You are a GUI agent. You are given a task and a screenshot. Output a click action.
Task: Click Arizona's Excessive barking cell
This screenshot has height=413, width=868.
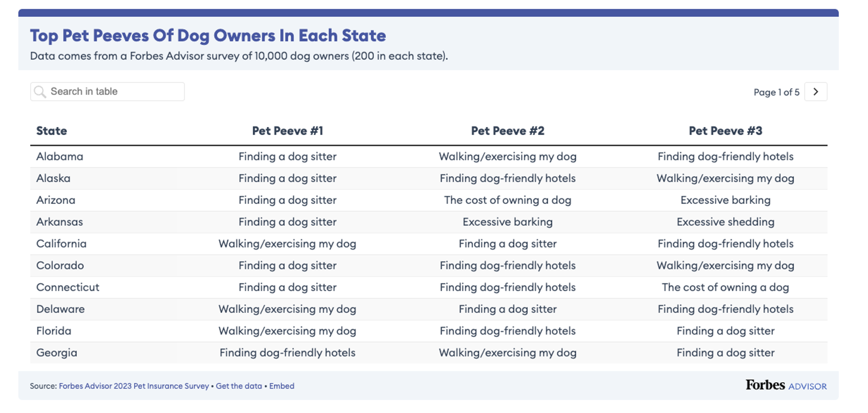[725, 200]
